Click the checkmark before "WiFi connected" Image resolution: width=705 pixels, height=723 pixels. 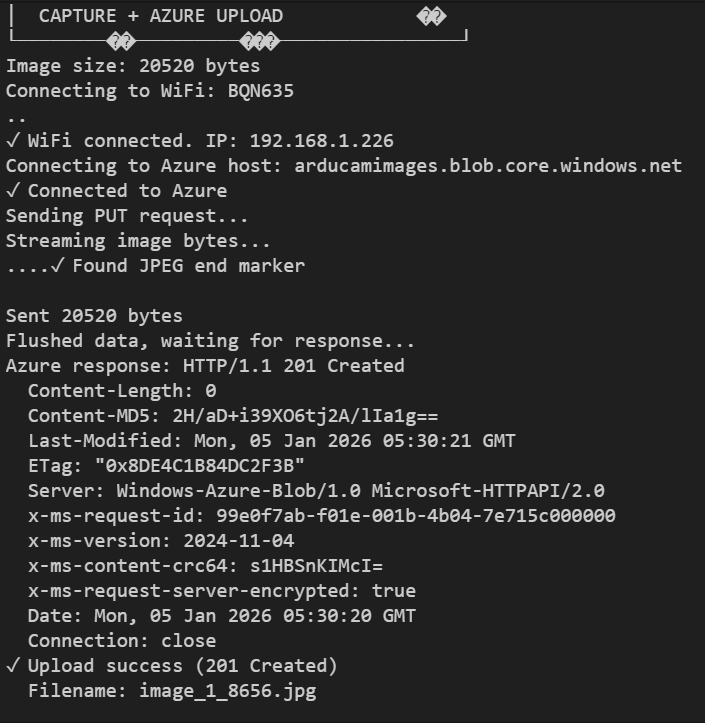12,141
